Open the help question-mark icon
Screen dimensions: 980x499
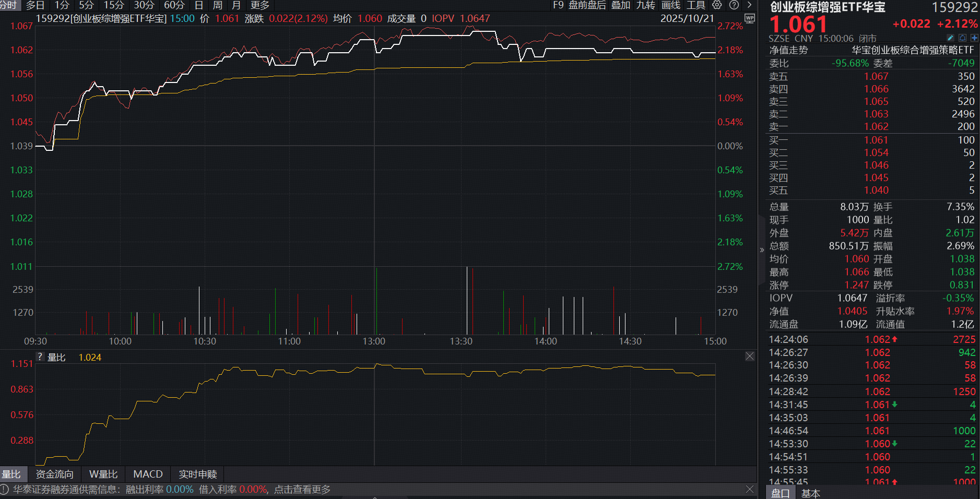733,6
